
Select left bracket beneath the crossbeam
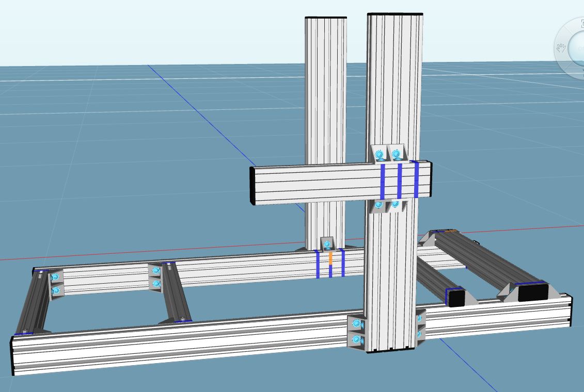(378, 206)
